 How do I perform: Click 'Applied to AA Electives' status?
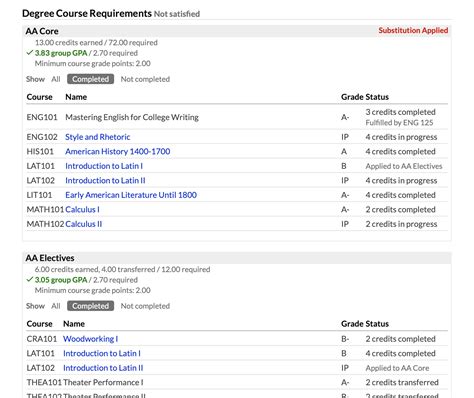(x=404, y=166)
